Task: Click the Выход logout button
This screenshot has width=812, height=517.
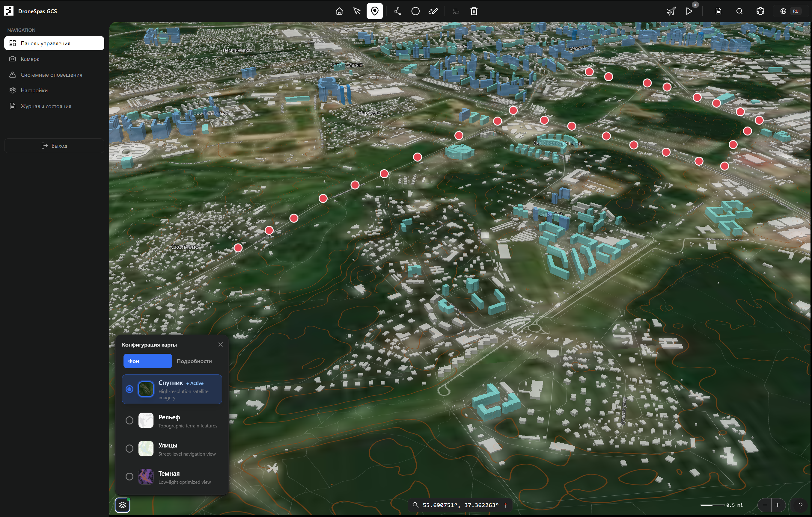Action: (54, 146)
